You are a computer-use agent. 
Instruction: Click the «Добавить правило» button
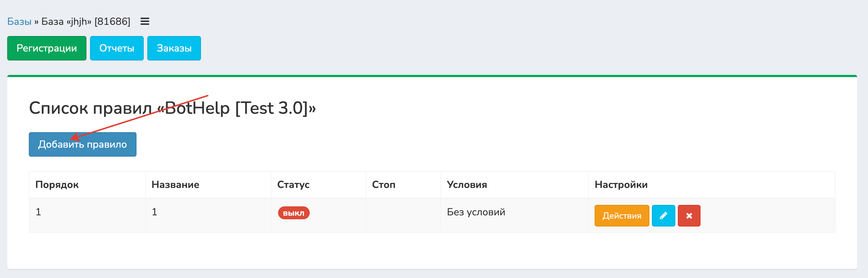(x=82, y=144)
